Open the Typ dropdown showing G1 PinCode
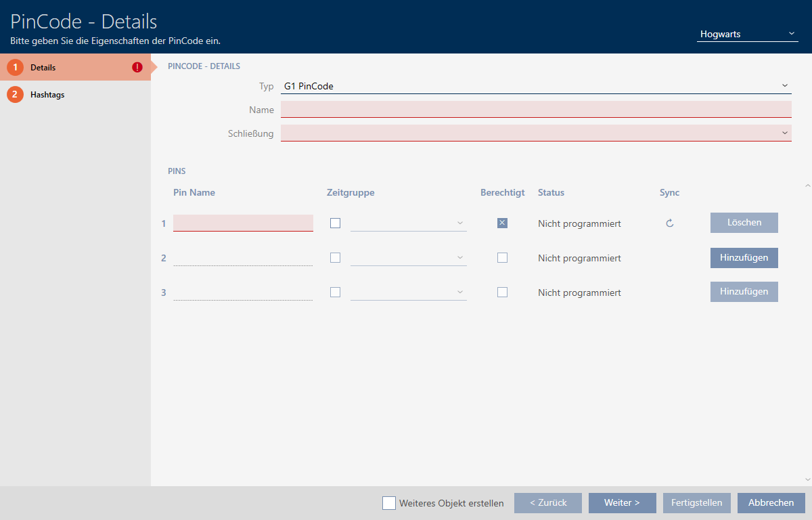 tap(536, 86)
